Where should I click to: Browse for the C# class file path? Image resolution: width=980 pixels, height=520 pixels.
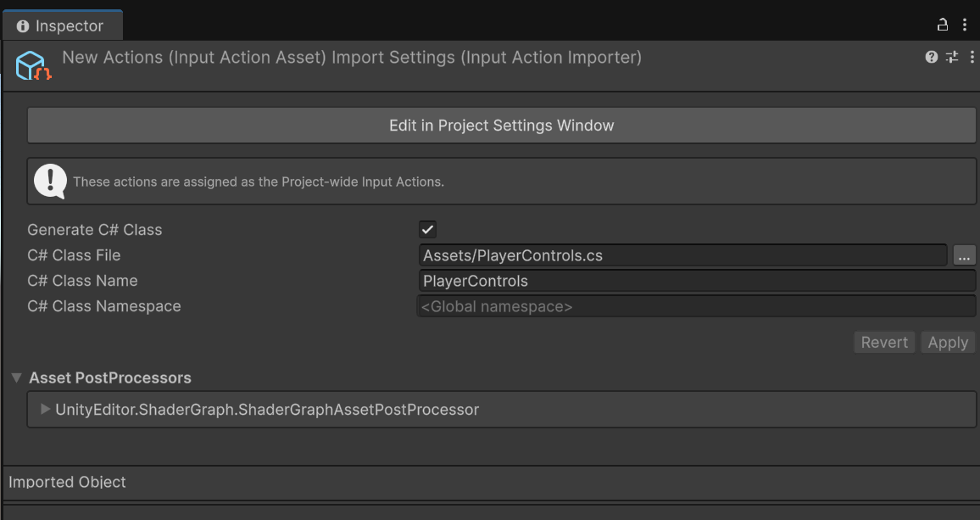click(964, 255)
